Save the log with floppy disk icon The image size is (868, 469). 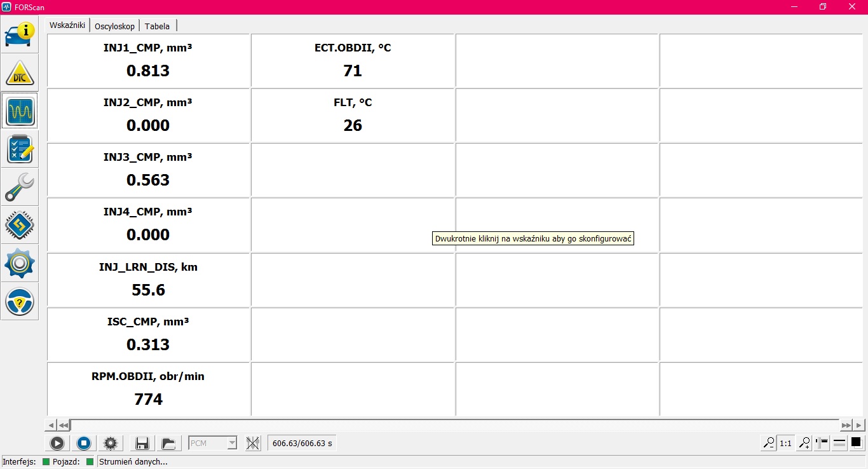click(142, 443)
